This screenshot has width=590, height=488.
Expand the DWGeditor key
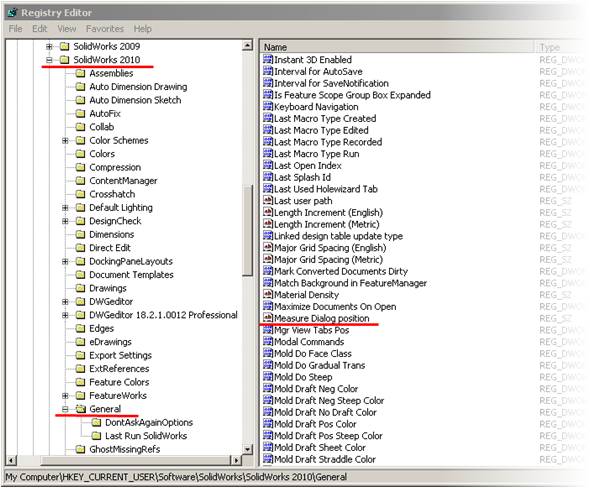(x=65, y=302)
